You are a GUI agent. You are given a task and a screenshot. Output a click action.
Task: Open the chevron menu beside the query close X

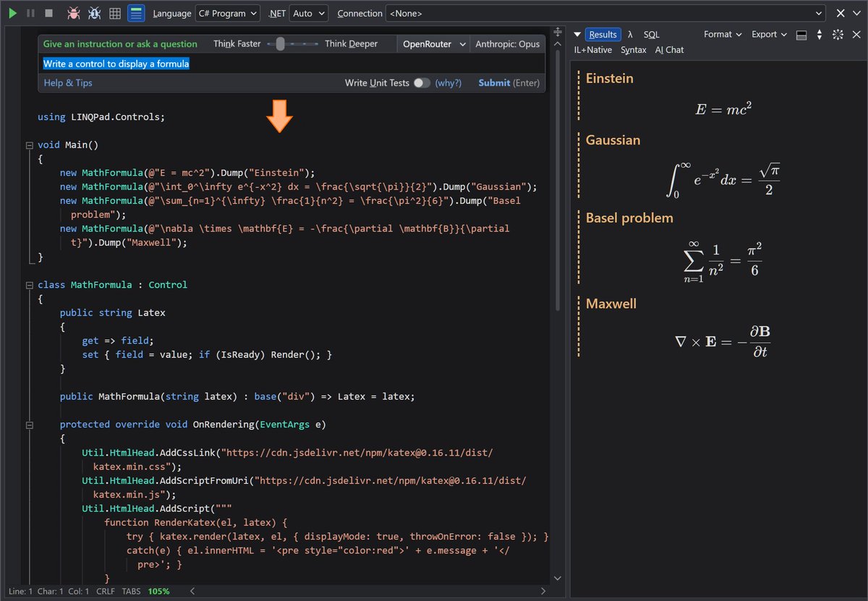point(856,13)
